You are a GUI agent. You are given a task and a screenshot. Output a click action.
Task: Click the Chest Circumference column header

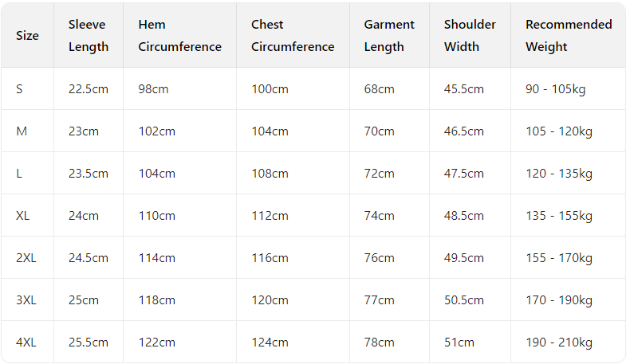tap(292, 36)
